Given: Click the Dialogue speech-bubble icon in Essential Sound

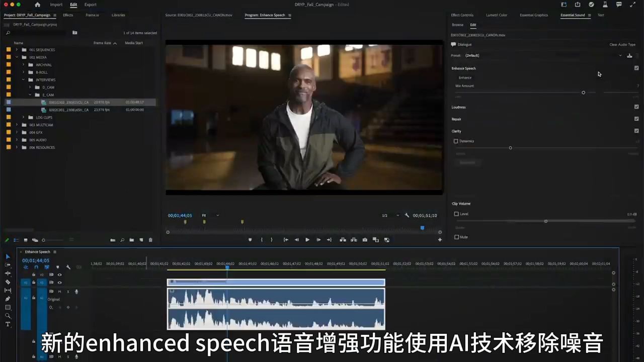Looking at the screenshot, I should (x=453, y=44).
